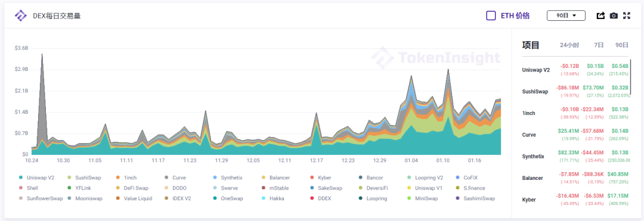Image resolution: width=644 pixels, height=221 pixels.
Task: Sort by the 7日 column header
Action: click(599, 45)
